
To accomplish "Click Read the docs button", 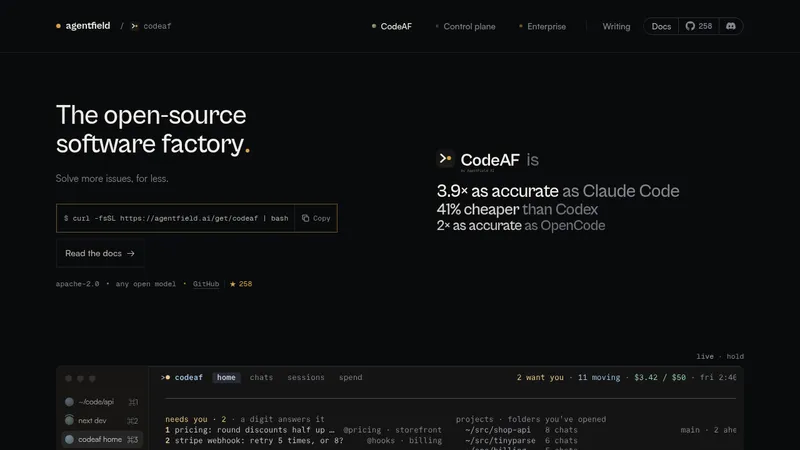I will click(100, 253).
